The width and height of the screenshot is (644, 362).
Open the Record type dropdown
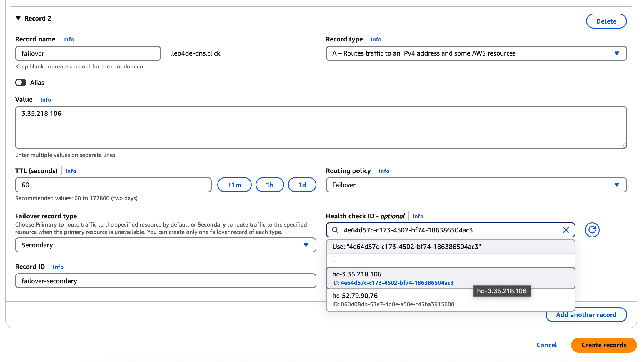pos(476,53)
